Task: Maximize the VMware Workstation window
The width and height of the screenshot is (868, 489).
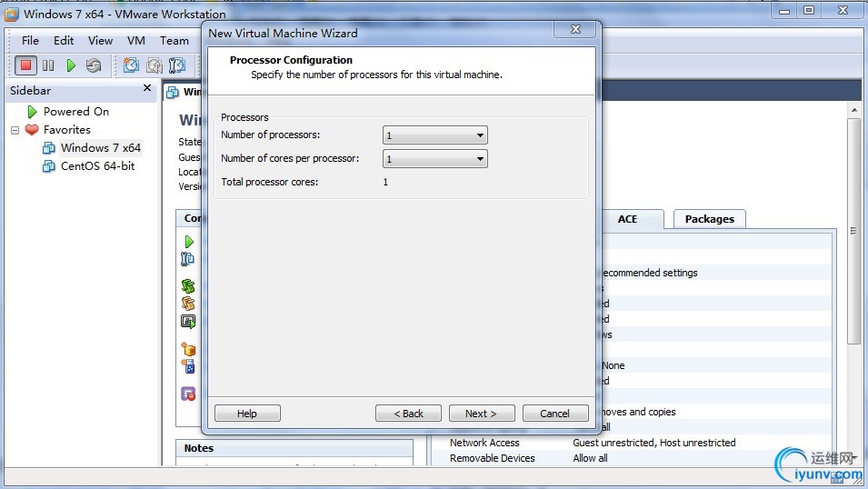Action: (809, 10)
